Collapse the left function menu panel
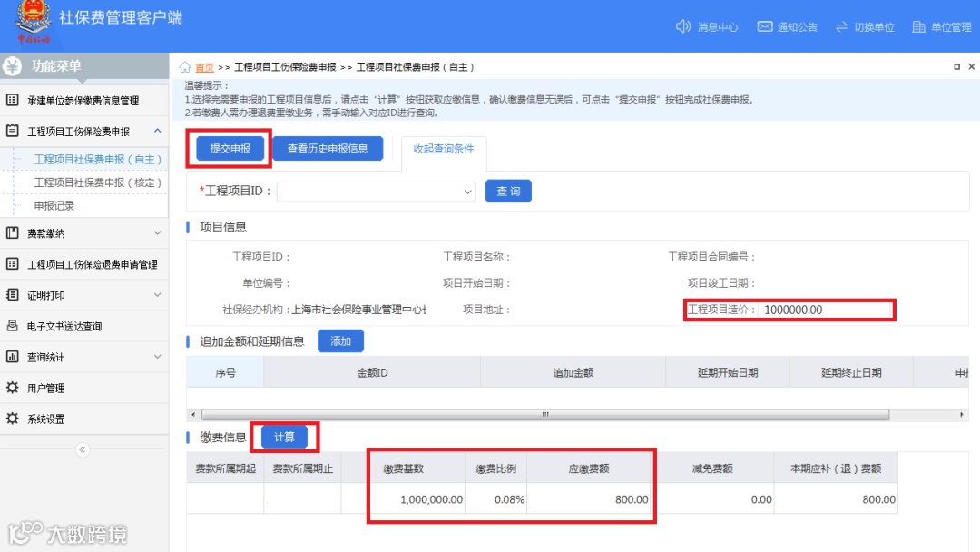Image resolution: width=980 pixels, height=552 pixels. tap(83, 450)
